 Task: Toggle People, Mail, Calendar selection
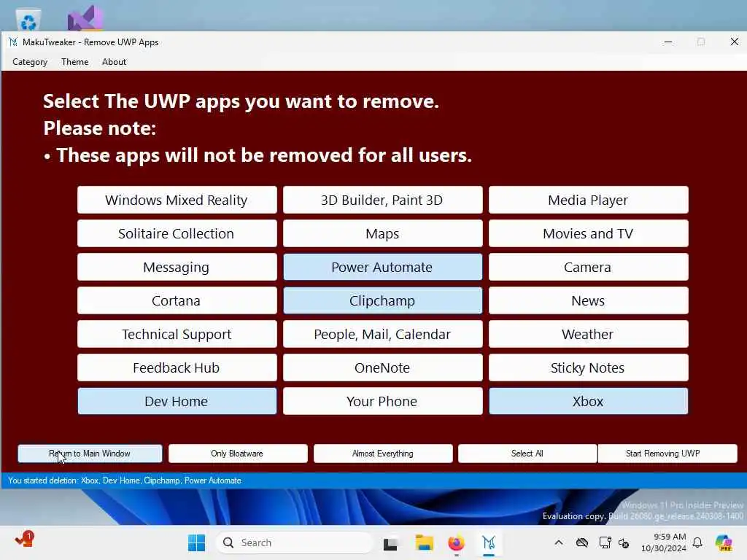tap(382, 334)
